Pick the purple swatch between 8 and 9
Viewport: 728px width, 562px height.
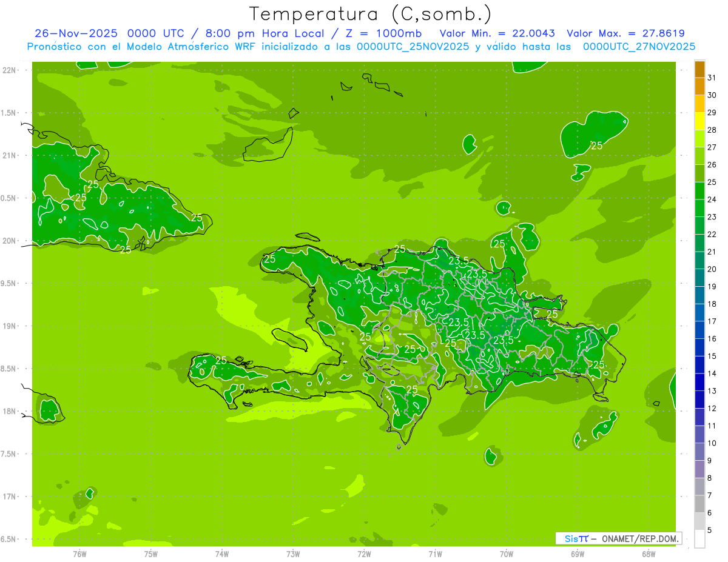pyautogui.click(x=699, y=469)
